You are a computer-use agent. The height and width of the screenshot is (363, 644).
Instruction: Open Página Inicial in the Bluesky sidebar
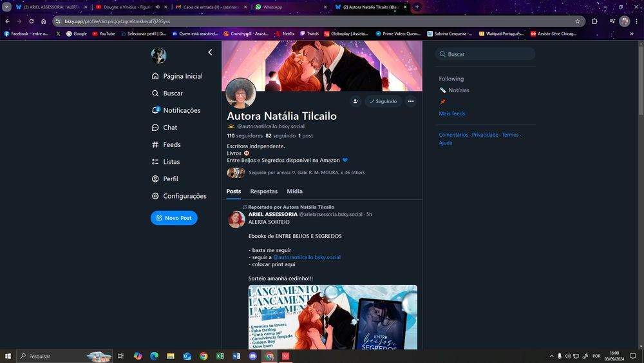[x=177, y=76]
